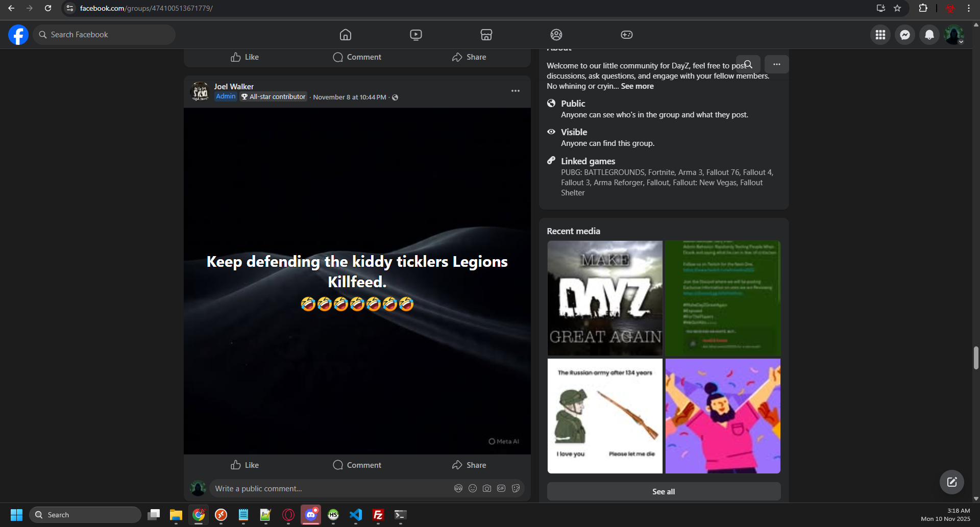Open Joel Walker's profile name link
The height and width of the screenshot is (527, 980).
(x=234, y=87)
